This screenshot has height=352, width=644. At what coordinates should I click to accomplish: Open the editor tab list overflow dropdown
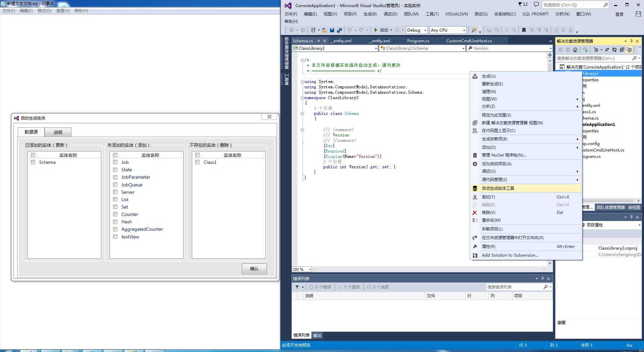pos(550,41)
